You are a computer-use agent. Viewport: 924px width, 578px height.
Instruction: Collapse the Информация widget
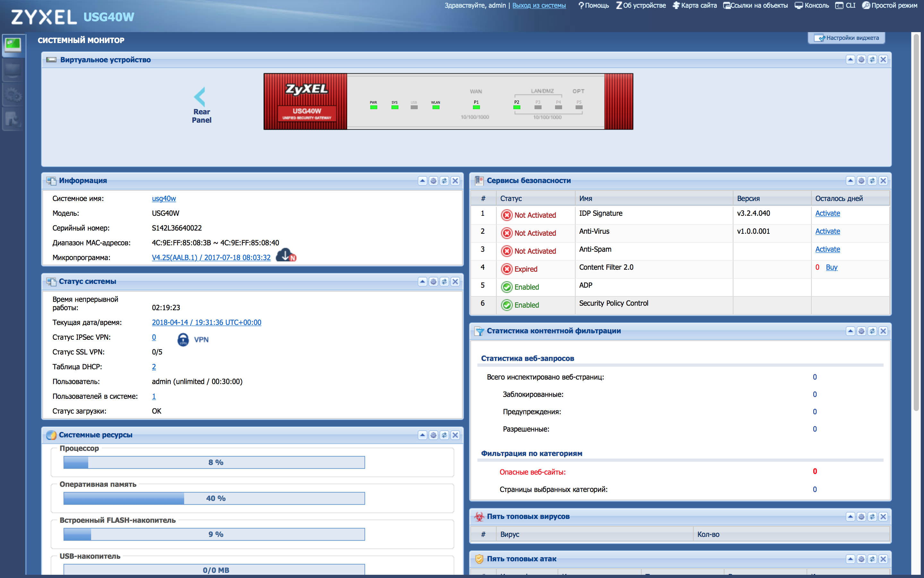click(422, 181)
